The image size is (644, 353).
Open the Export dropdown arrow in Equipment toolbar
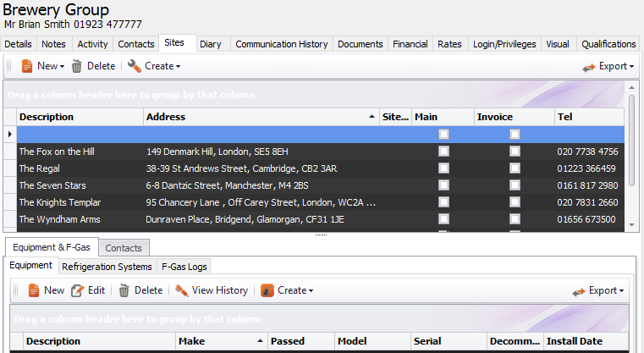pos(621,291)
